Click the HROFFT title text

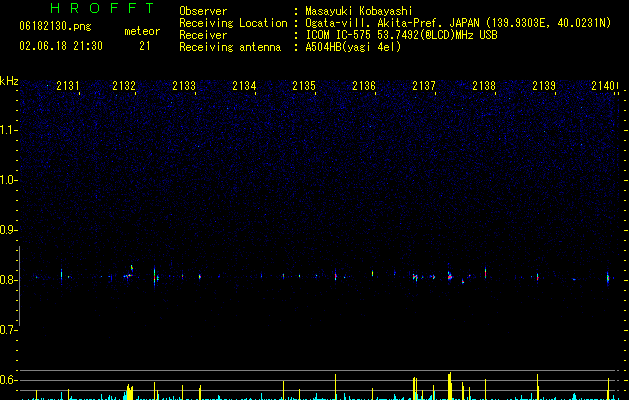(x=103, y=8)
